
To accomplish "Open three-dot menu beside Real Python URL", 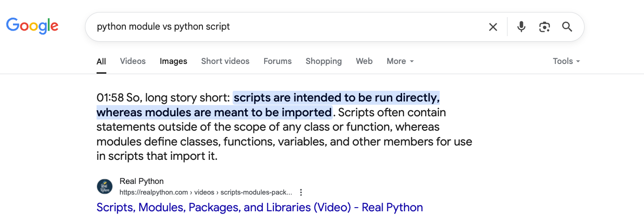I will (x=301, y=192).
